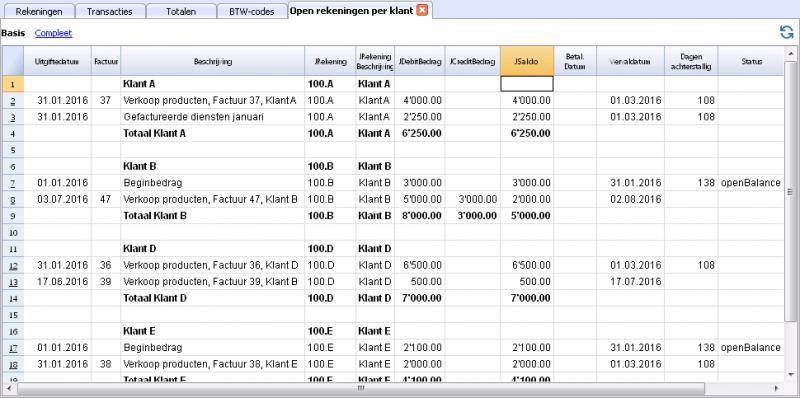Select the openBalance status in row 7
This screenshot has width=800, height=398.
[x=752, y=183]
